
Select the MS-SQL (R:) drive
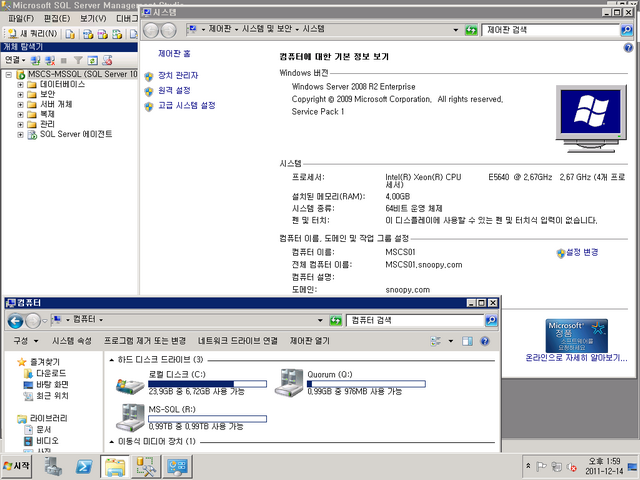pos(191,418)
